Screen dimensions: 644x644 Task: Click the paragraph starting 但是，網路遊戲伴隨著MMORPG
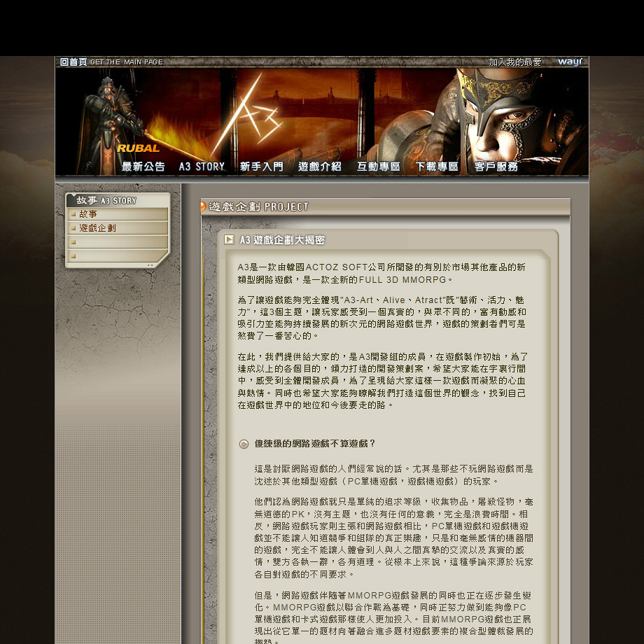pyautogui.click(x=393, y=618)
